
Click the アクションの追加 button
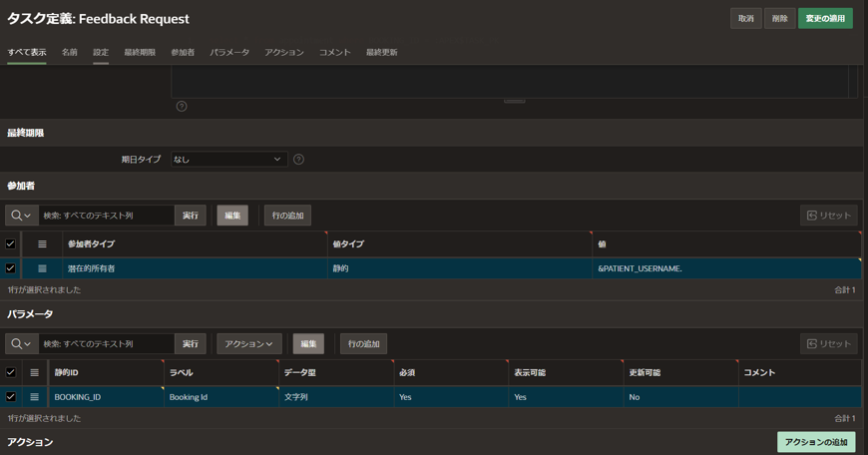[816, 442]
